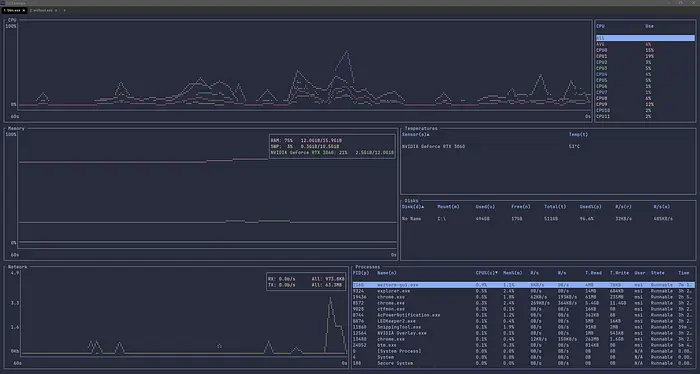Select the wezterm-gui.exe process row
Viewport: 700px width, 374px height.
coord(523,285)
